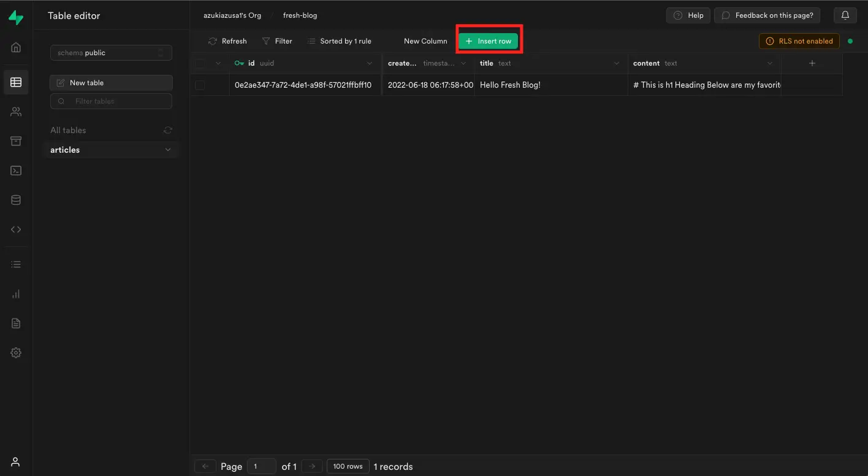This screenshot has height=476, width=868.
Task: Refresh the tables list icon
Action: 168,130
